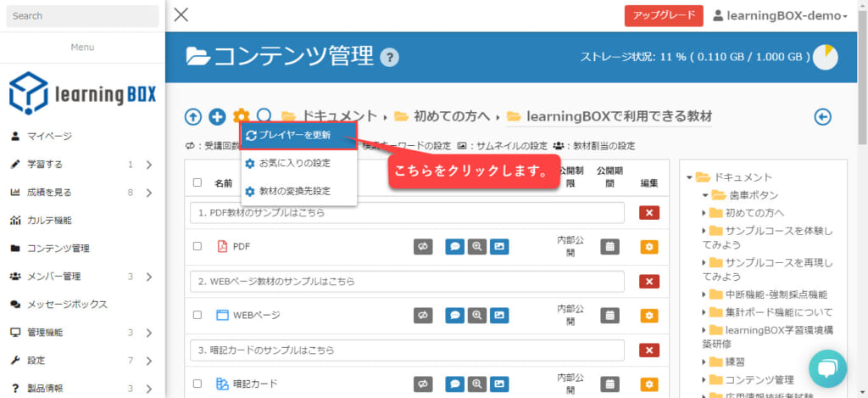
Task: Click the calendar icon in PDF row
Action: coord(609,246)
